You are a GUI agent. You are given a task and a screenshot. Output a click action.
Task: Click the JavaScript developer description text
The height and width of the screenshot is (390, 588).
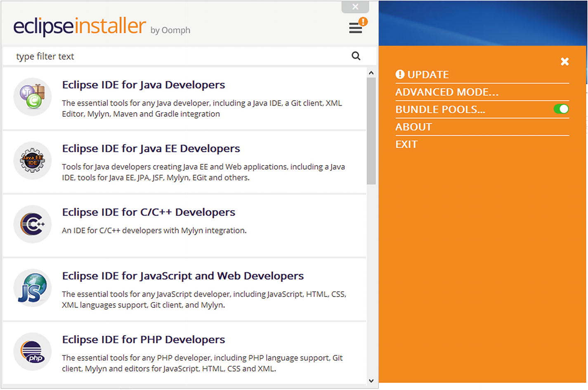(204, 300)
